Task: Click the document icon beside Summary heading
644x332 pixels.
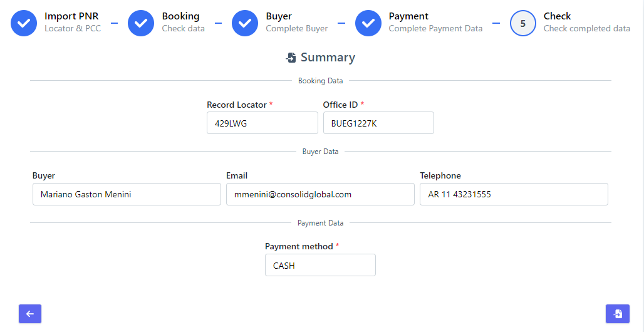Action: click(291, 58)
